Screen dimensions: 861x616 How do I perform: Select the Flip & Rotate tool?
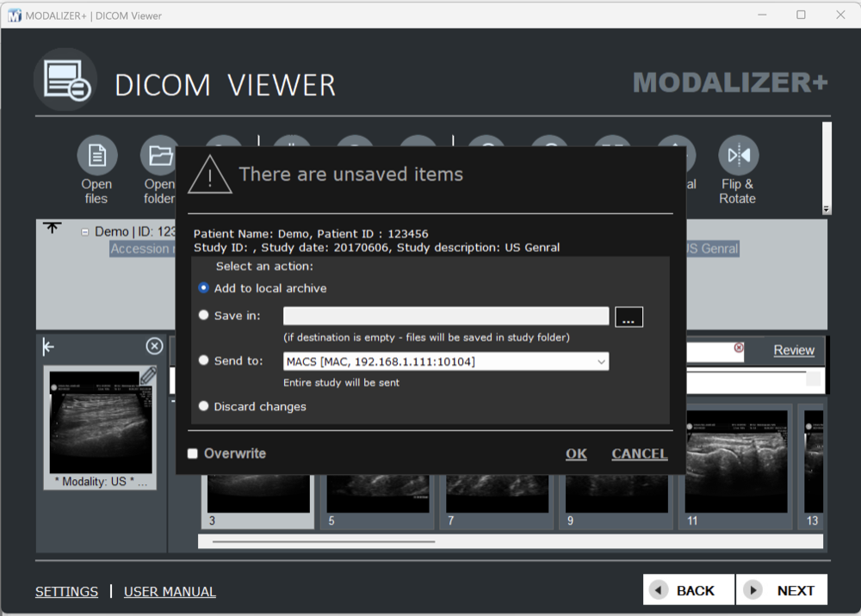739,155
